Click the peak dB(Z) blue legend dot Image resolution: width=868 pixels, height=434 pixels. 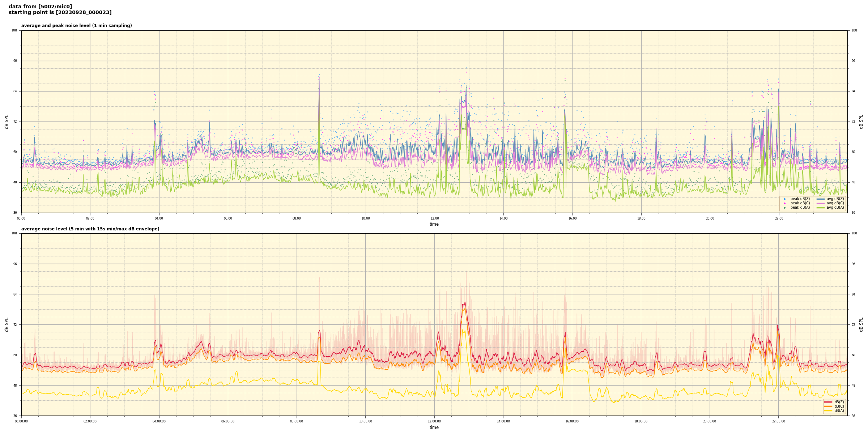pos(784,199)
